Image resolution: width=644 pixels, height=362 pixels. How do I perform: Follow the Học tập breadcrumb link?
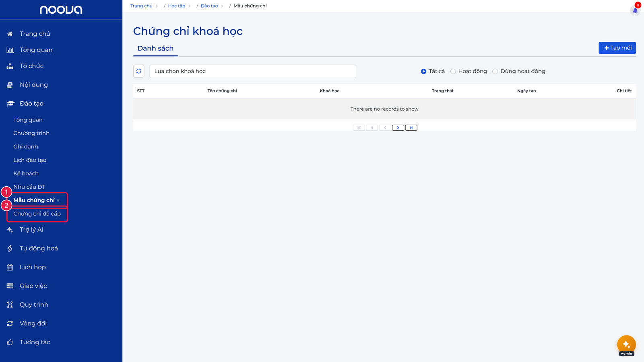177,6
